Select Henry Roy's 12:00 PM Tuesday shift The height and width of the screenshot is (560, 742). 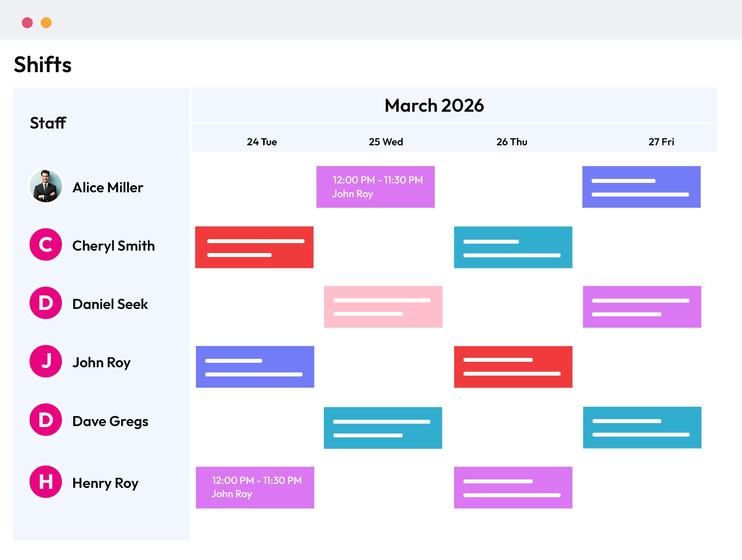255,487
